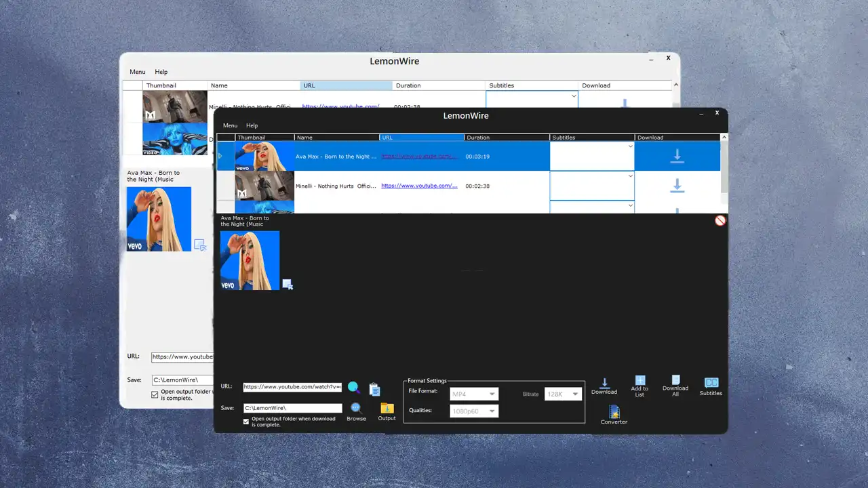
Task: Click download arrow for Ava Max row
Action: tap(677, 156)
